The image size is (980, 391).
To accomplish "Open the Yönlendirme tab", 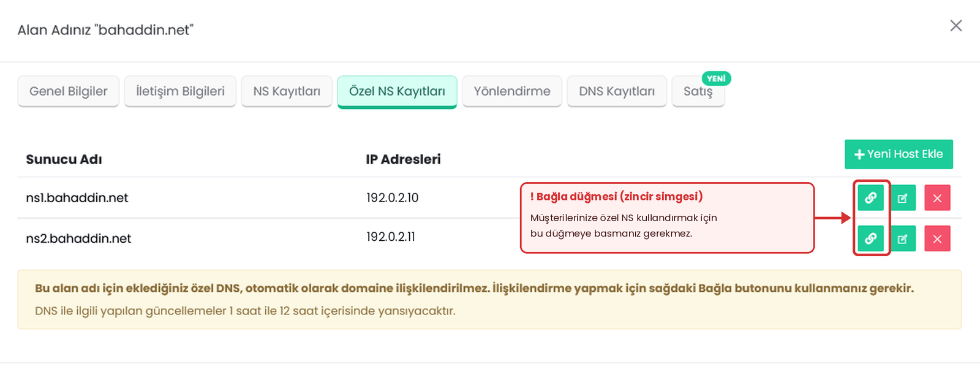I will point(512,91).
